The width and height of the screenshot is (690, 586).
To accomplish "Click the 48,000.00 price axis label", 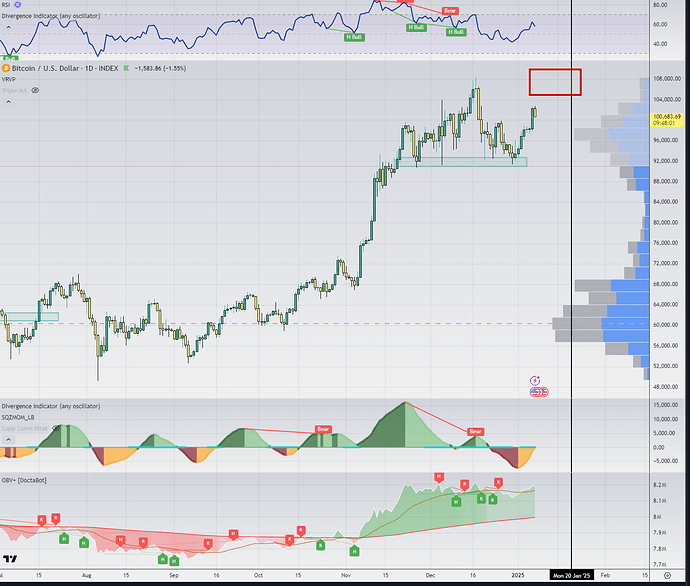I will point(667,386).
